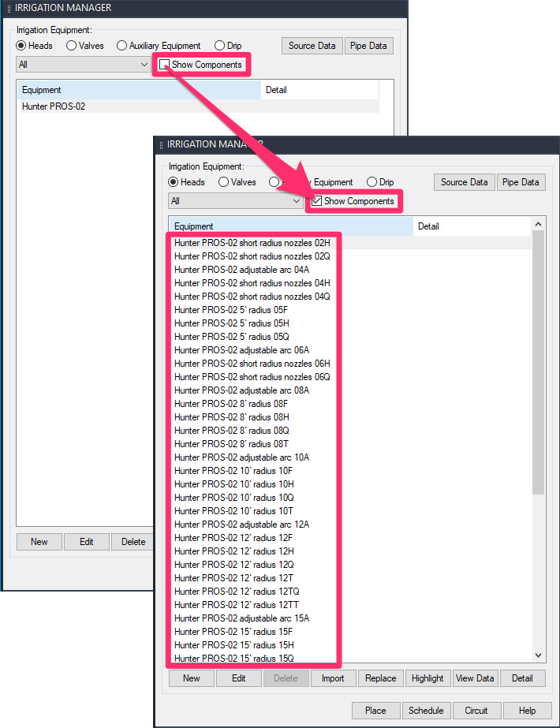
Task: Click Equipment column header in back window
Action: point(140,90)
